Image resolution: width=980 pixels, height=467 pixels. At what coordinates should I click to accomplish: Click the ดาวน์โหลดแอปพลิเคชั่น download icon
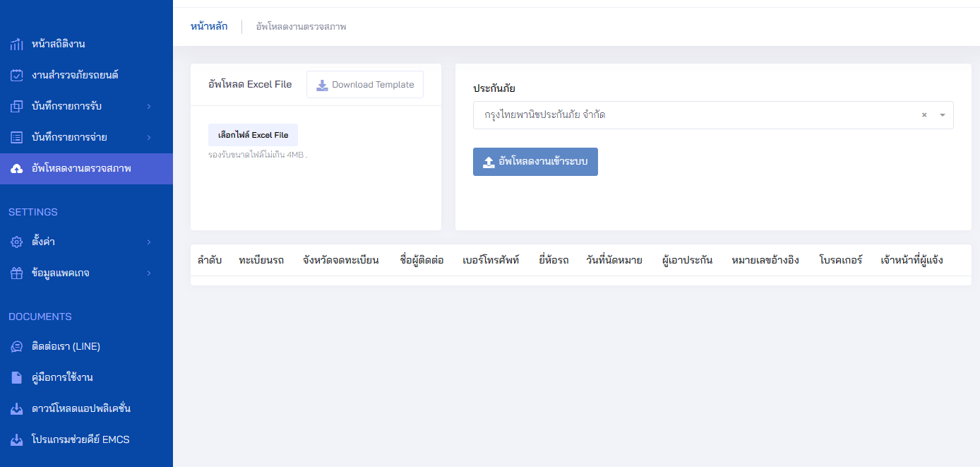click(x=16, y=408)
